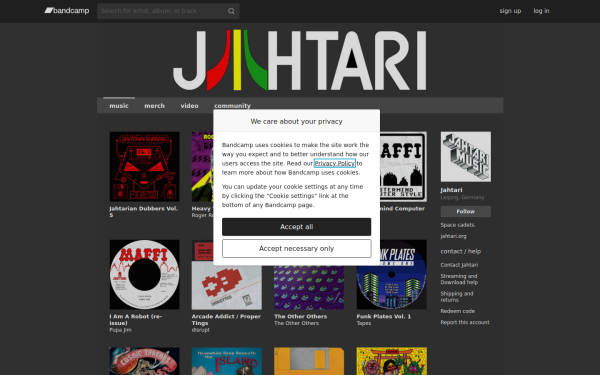Click the Contact Jahtari link
This screenshot has height=375, width=600.
coord(459,265)
